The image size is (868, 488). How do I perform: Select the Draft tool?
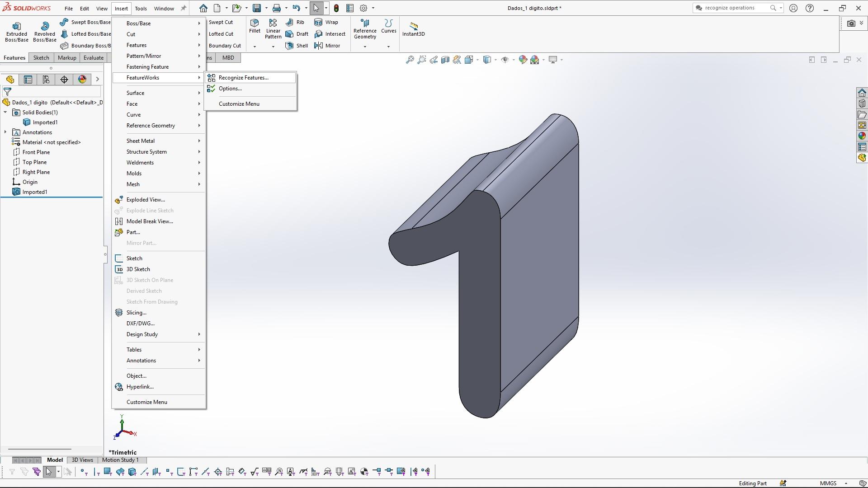point(297,34)
